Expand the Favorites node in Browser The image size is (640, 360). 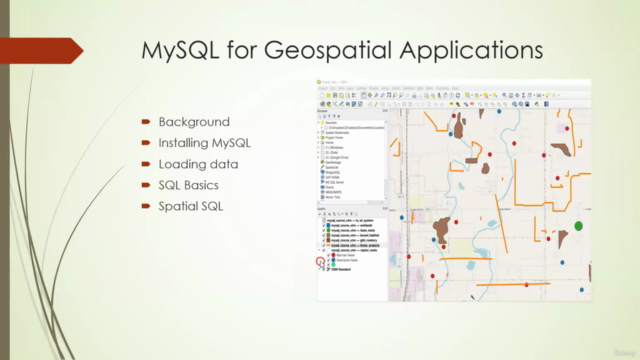tap(319, 122)
